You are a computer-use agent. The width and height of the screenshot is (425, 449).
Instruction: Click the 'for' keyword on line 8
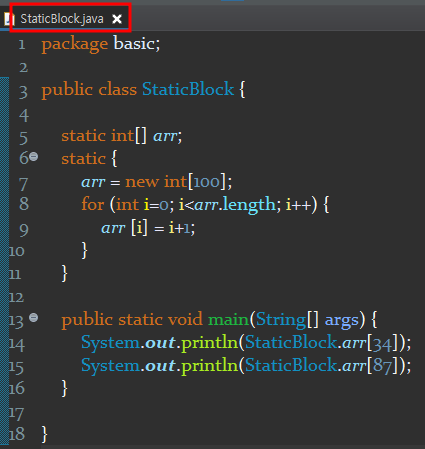[93, 204]
